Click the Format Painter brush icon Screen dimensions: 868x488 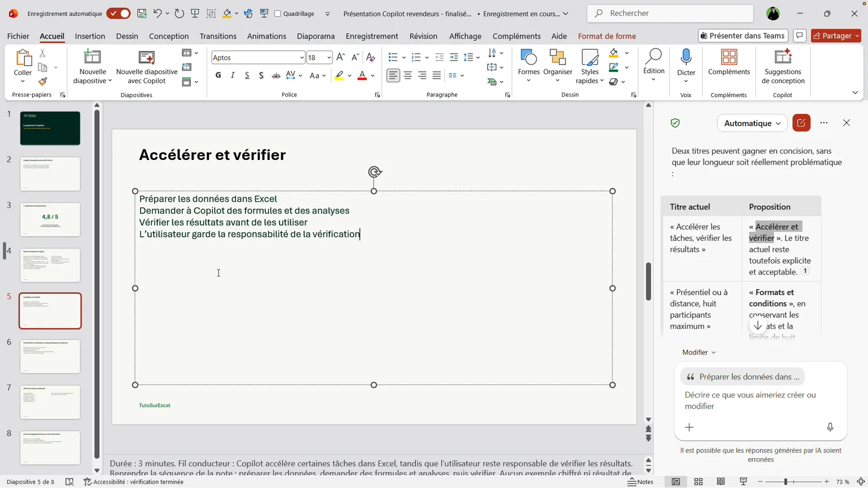(42, 81)
